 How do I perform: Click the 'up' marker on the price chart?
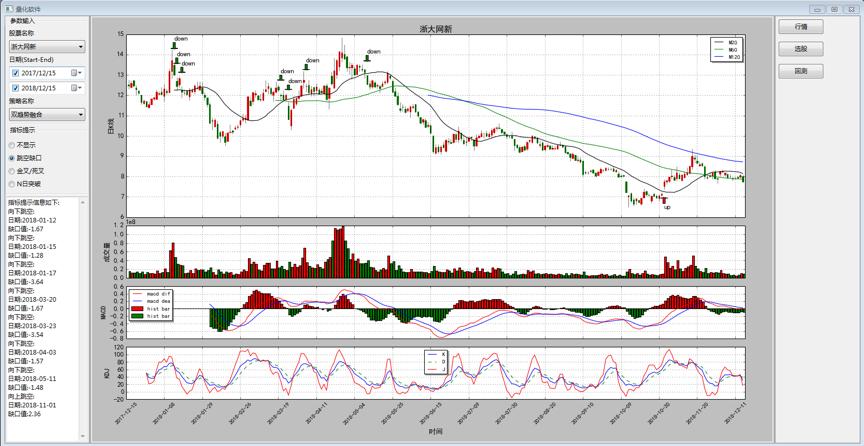coord(667,206)
